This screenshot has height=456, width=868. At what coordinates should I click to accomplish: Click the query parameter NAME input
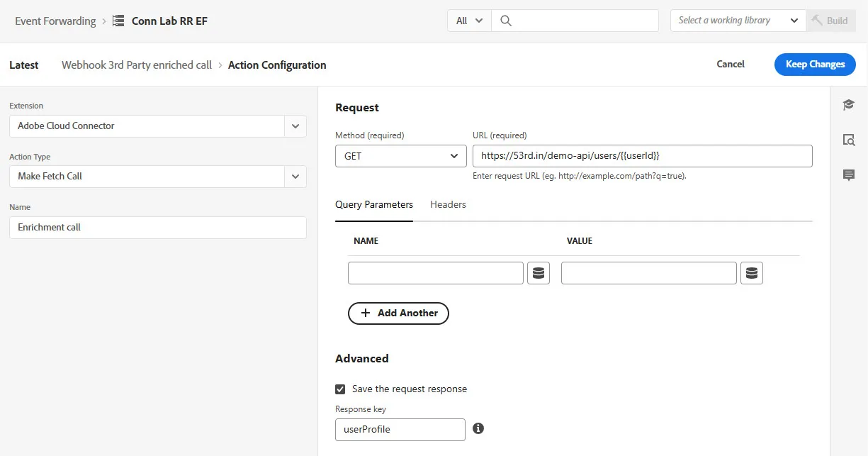(x=436, y=273)
